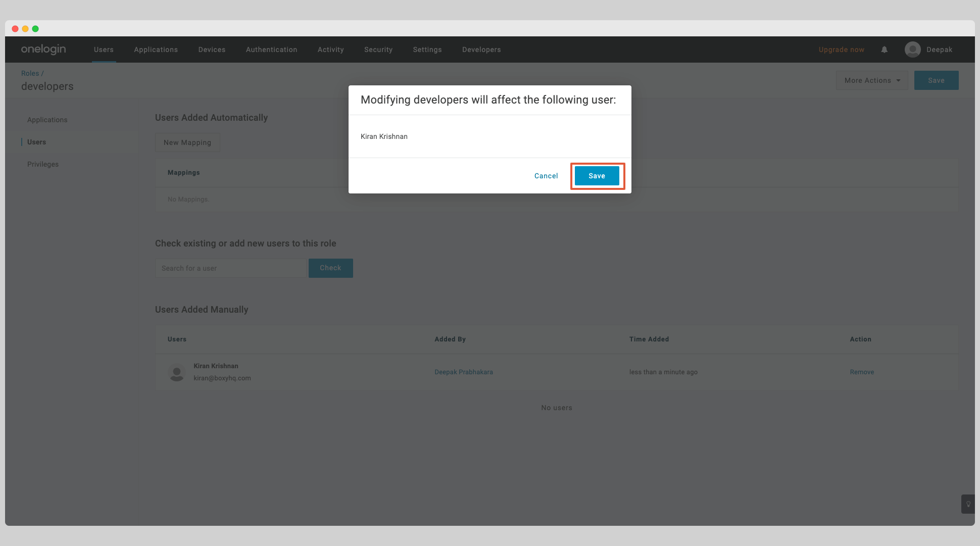This screenshot has width=980, height=546.
Task: Click the onelogin logo
Action: pos(43,49)
